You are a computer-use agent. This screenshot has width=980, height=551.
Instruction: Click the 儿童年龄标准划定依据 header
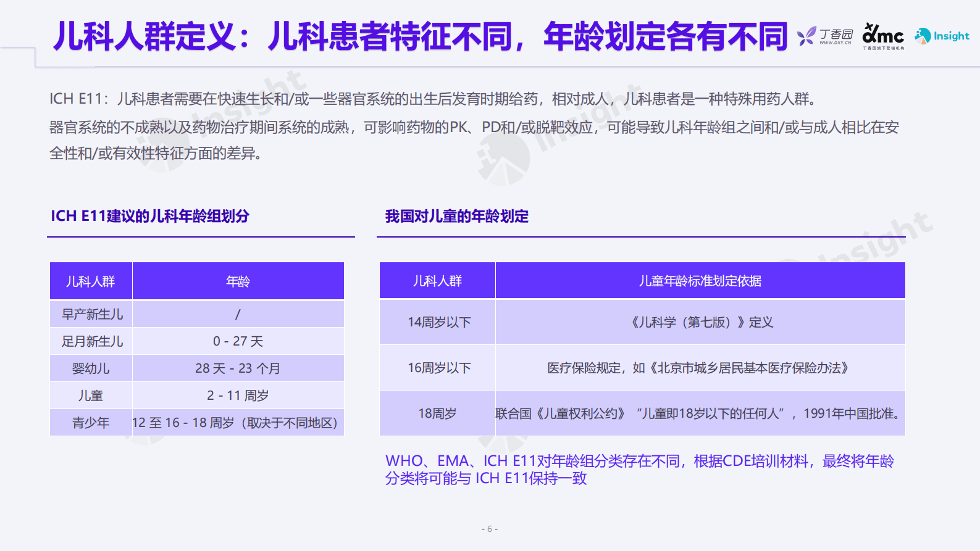tap(700, 281)
